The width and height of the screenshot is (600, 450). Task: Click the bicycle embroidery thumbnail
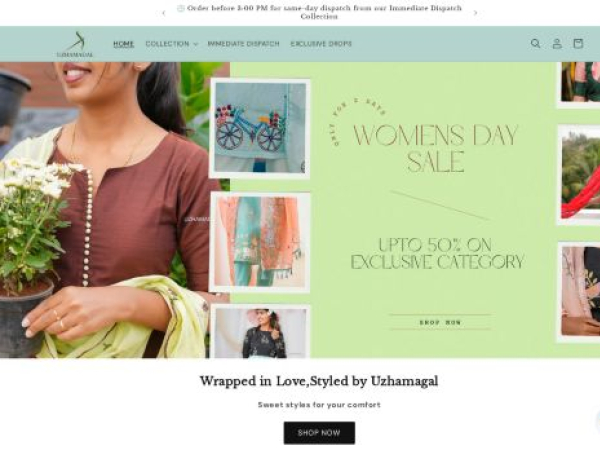[x=260, y=128]
